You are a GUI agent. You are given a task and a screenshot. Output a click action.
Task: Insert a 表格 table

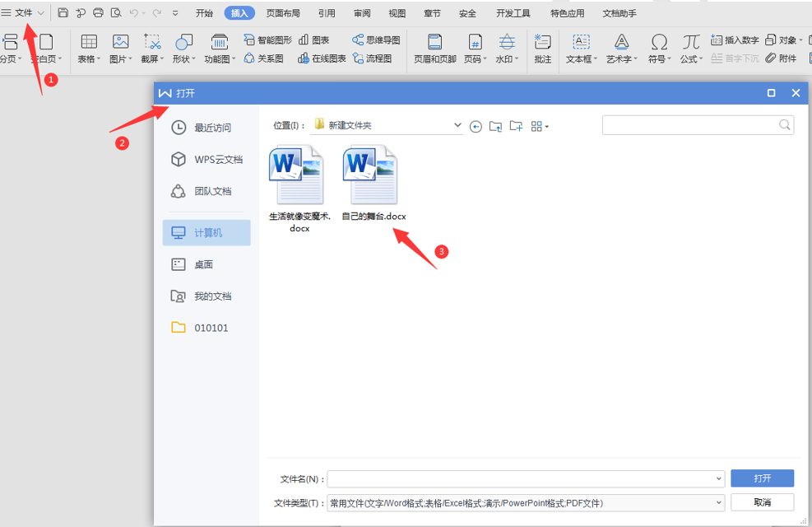(x=89, y=49)
